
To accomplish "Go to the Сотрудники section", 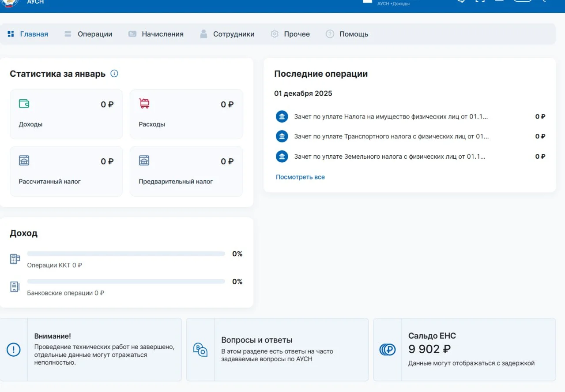I will (x=233, y=34).
